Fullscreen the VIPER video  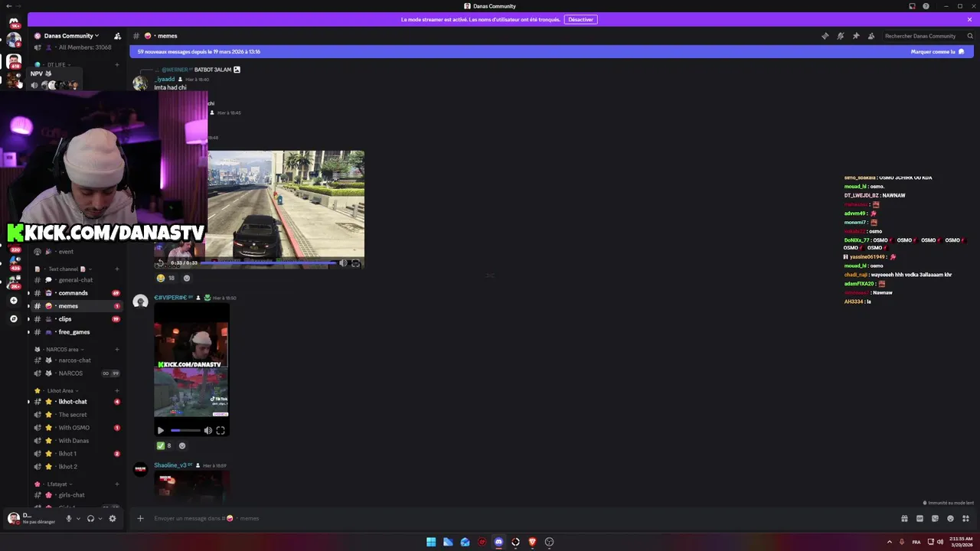[220, 431]
